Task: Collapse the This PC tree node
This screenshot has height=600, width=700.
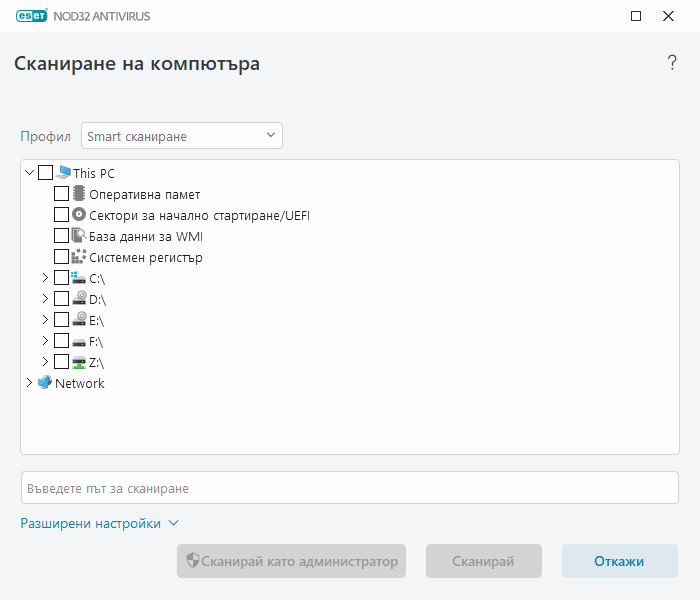Action: pos(29,173)
